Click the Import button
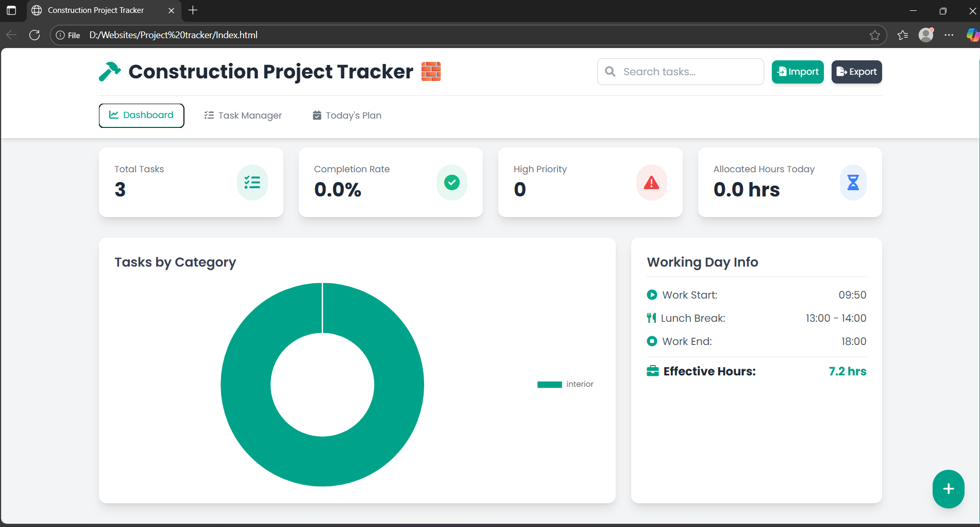Viewport: 980px width, 527px height. 798,72
